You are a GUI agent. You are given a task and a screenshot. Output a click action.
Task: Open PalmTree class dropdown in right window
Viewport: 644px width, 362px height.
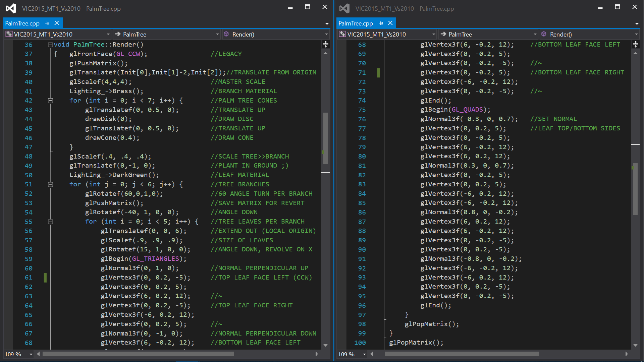488,34
